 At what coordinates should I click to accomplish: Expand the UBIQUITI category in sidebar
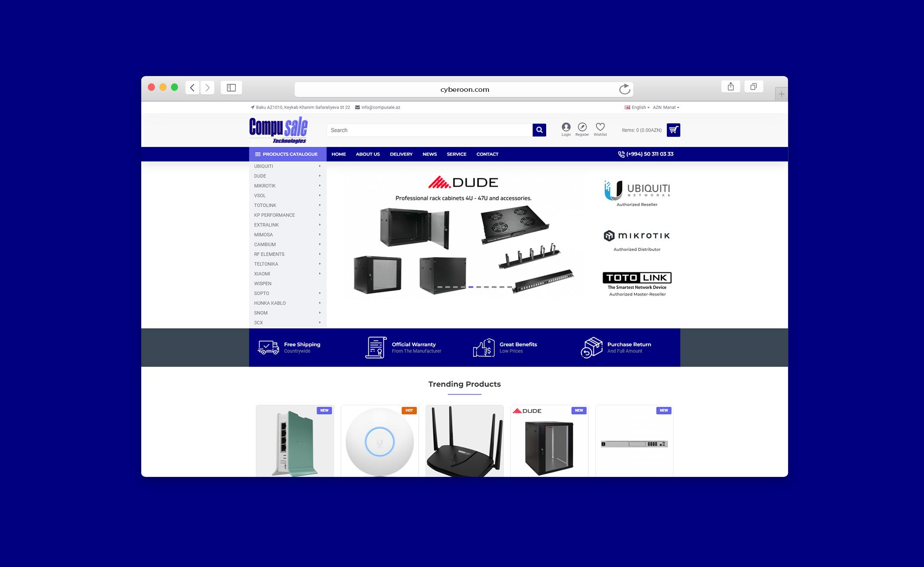[x=321, y=166]
